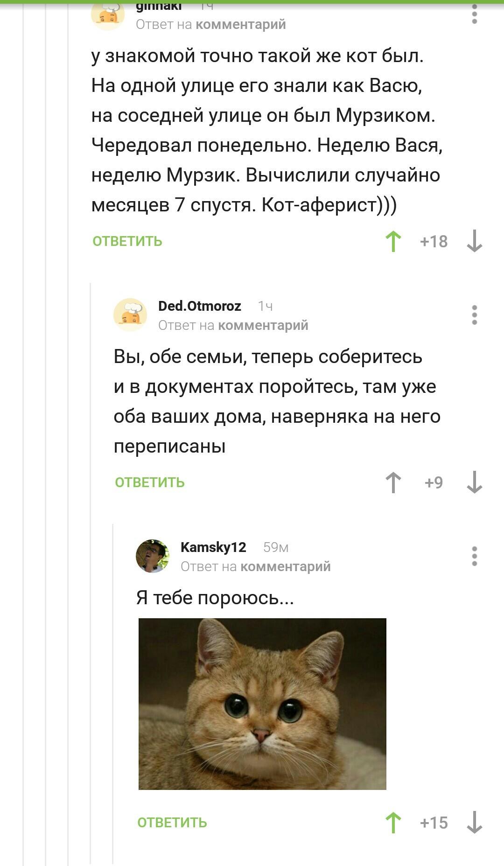Open Ded.Otmoroz's avatar profile picture
504x866 pixels.
click(130, 315)
